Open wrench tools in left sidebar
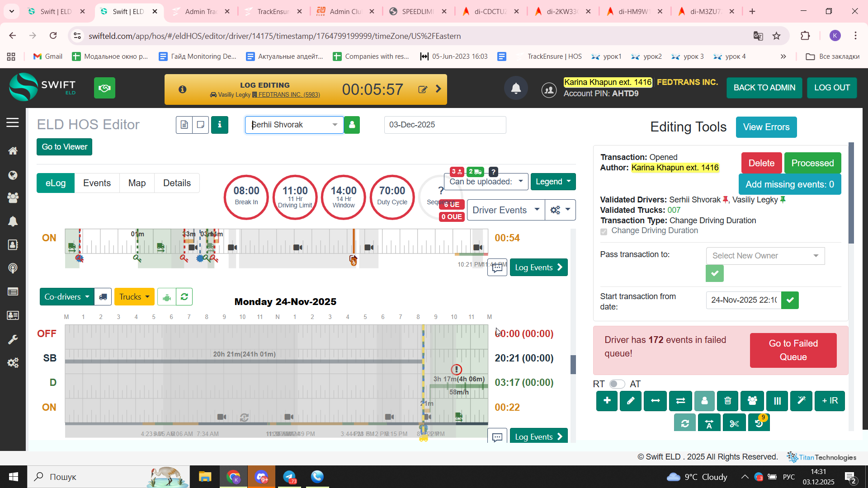 pos(13,339)
